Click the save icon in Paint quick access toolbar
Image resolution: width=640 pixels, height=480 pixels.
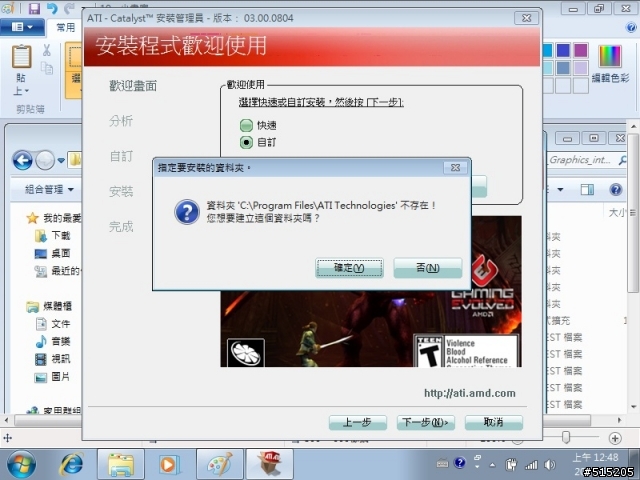coord(34,8)
